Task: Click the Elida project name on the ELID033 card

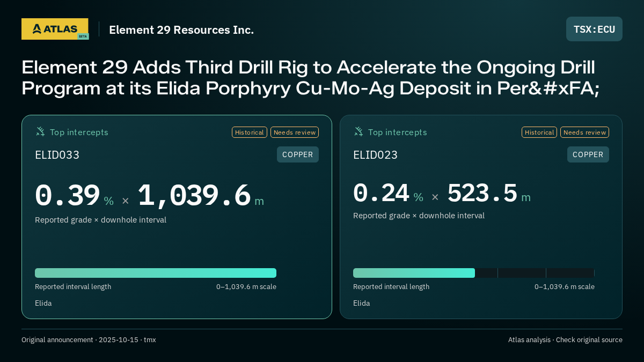Action: (43, 303)
